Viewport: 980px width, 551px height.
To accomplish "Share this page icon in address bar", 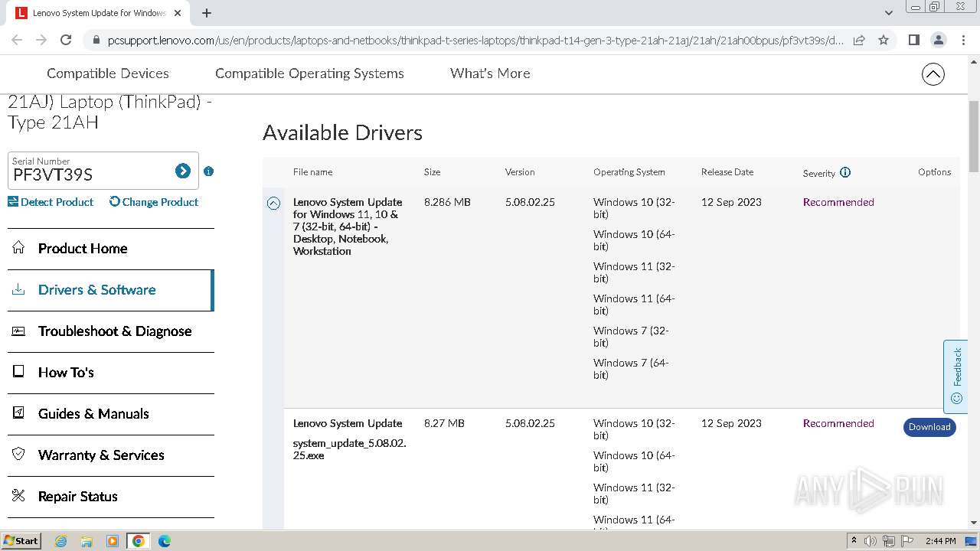I will coord(859,40).
